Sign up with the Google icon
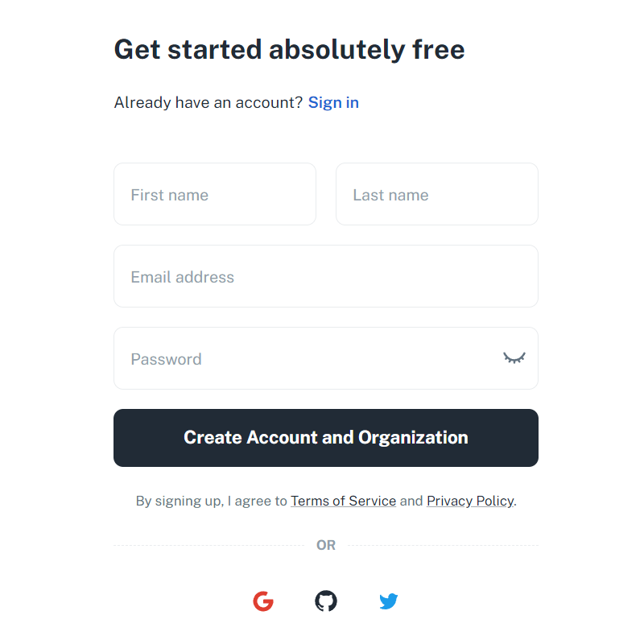644x644 pixels. pos(263,601)
